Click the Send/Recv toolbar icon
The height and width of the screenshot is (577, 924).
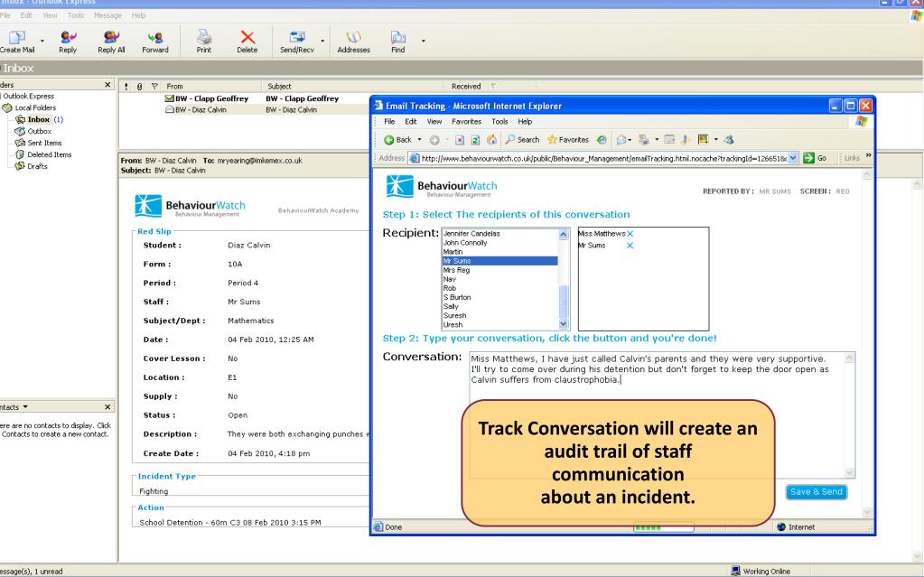(297, 42)
